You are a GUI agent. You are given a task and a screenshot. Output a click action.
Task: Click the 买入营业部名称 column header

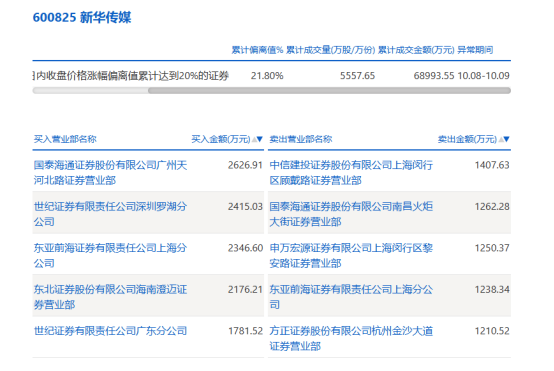coord(65,139)
